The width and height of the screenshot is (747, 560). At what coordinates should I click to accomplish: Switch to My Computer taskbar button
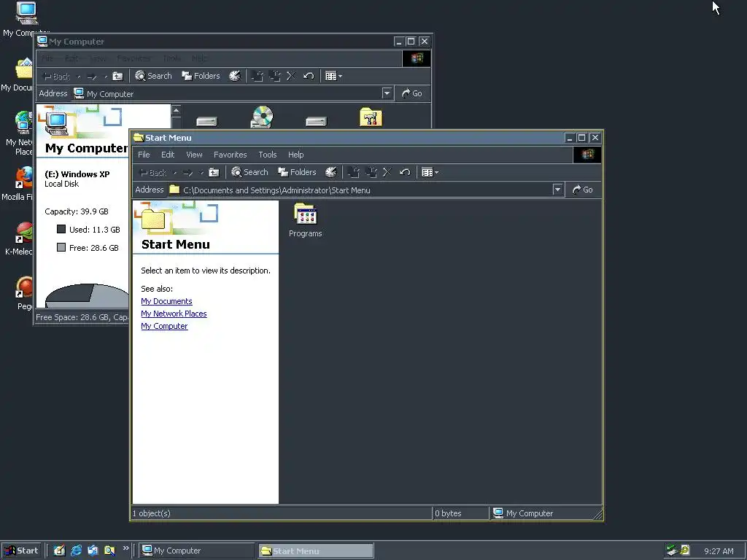pyautogui.click(x=197, y=551)
